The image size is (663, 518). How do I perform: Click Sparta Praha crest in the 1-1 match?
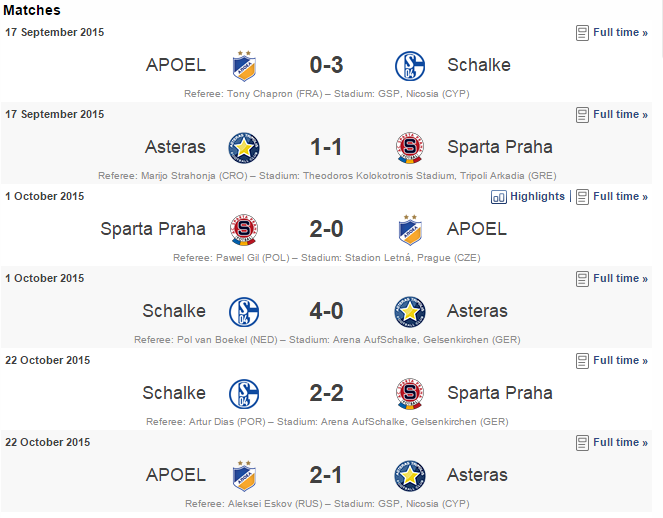[410, 148]
